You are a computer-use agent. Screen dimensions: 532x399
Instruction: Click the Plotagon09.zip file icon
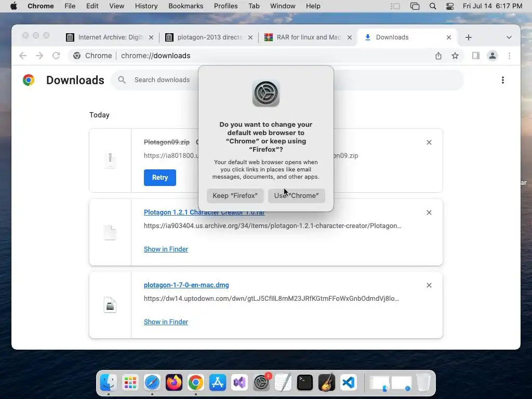click(110, 160)
